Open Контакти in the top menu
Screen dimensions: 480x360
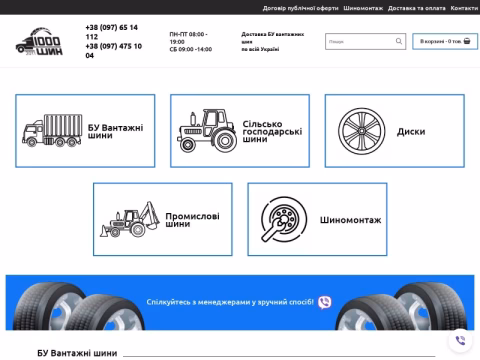click(x=464, y=8)
